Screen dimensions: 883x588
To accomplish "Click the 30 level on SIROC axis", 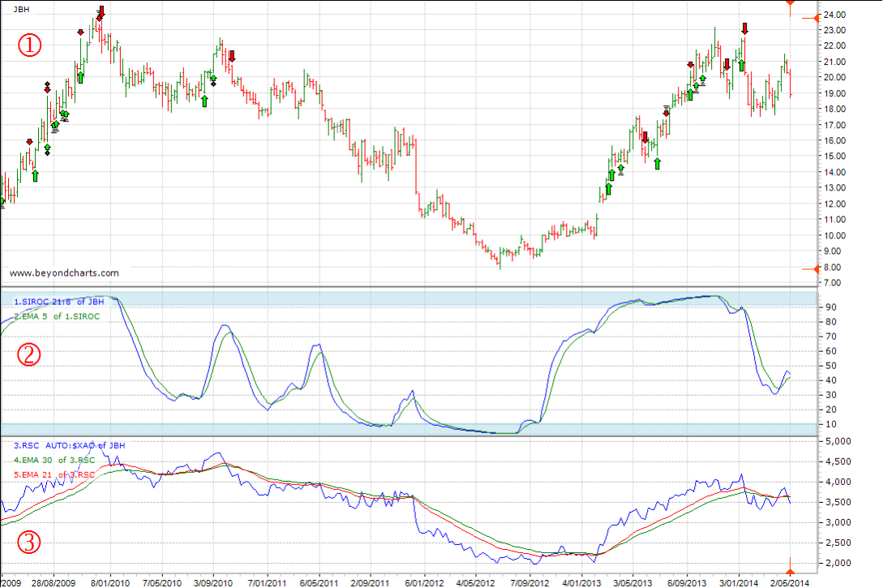I will 831,396.
